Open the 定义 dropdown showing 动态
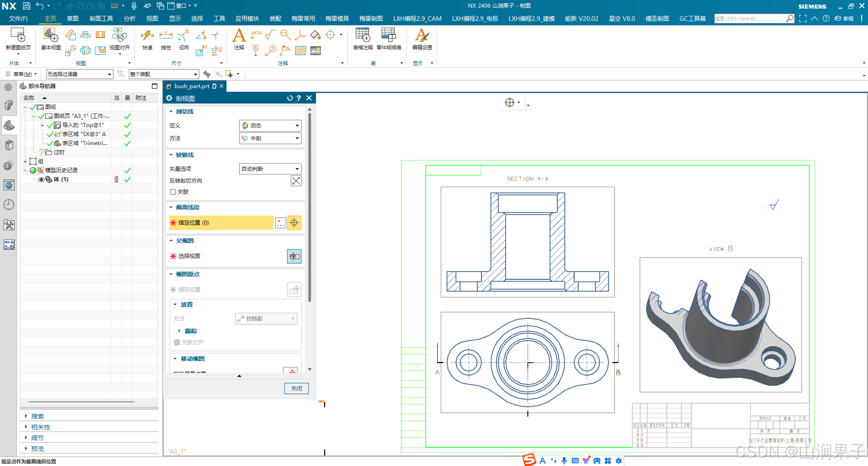 [270, 126]
